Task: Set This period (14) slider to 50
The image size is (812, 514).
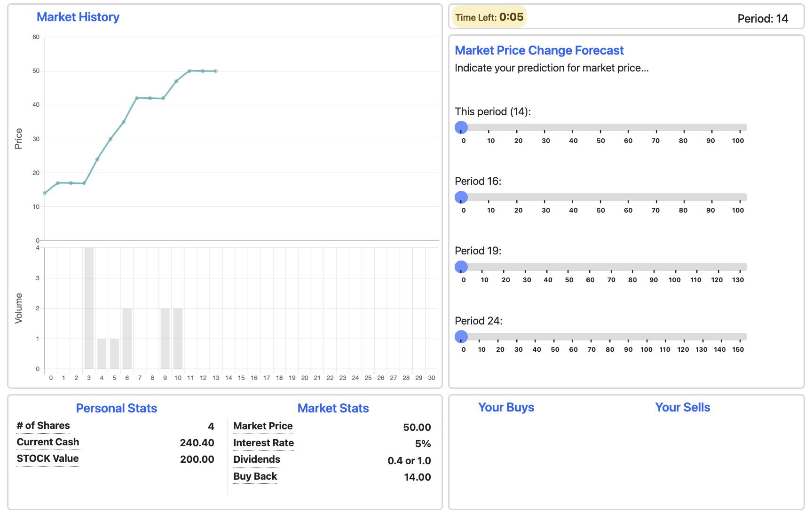Action: point(600,127)
